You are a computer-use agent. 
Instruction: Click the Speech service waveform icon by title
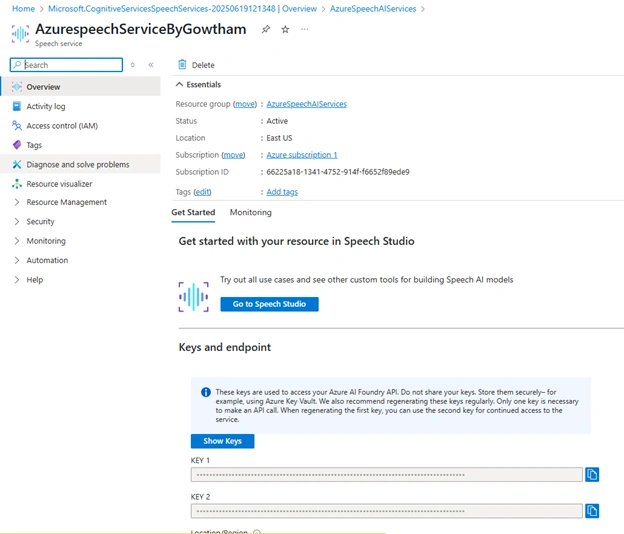click(20, 33)
